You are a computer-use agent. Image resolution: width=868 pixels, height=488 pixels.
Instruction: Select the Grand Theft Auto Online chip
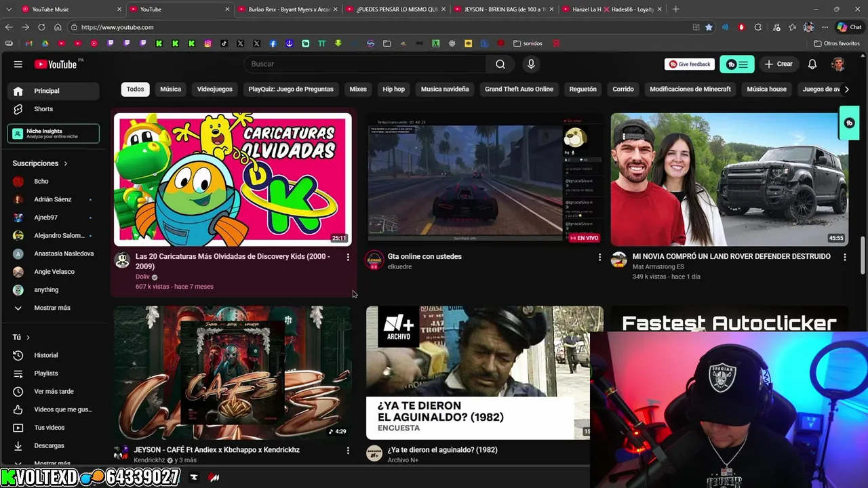[519, 89]
